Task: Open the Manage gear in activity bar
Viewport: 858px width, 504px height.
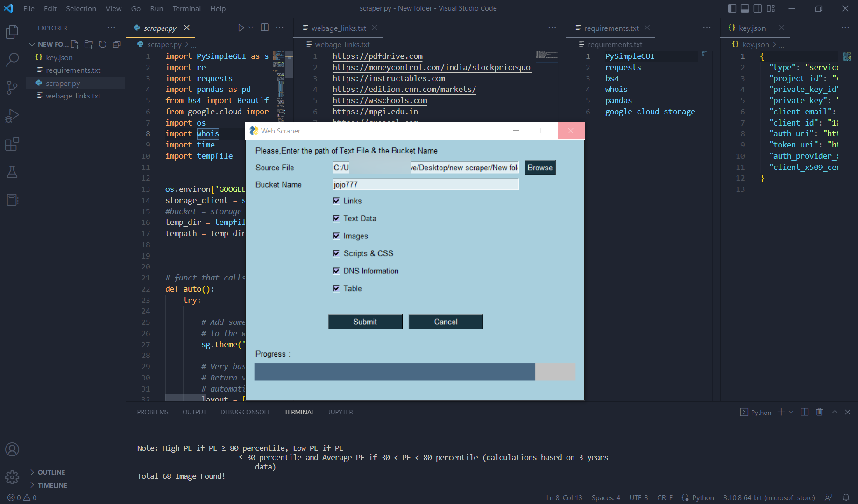Action: click(12, 477)
